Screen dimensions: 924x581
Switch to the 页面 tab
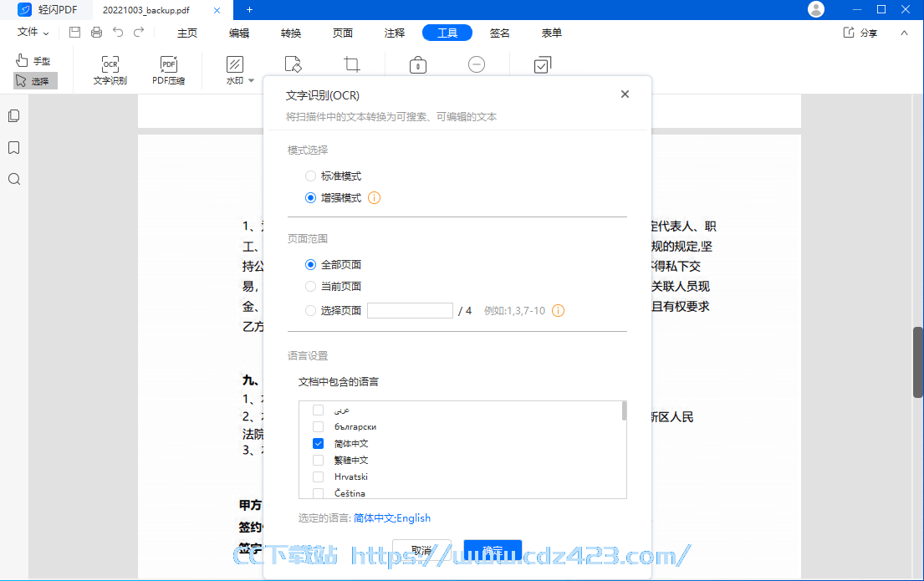point(342,33)
